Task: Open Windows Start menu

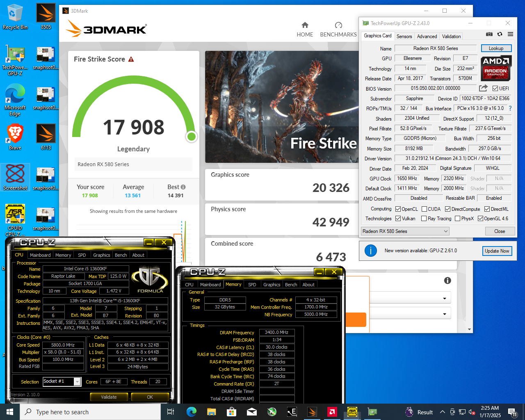Action: 10,412
